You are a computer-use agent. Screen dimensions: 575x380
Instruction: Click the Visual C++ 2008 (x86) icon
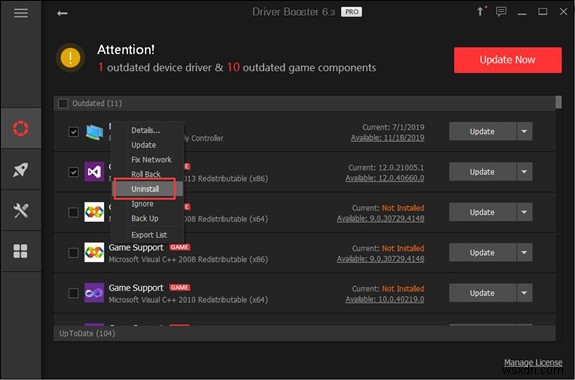tap(94, 252)
